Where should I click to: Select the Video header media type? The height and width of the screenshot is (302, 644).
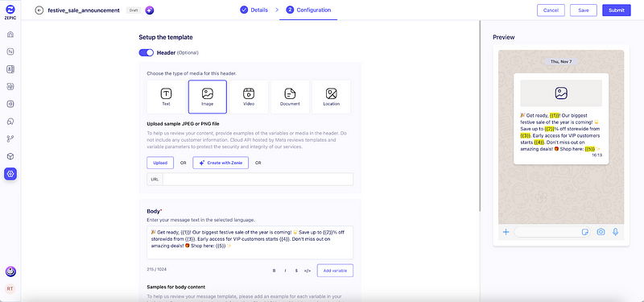249,97
